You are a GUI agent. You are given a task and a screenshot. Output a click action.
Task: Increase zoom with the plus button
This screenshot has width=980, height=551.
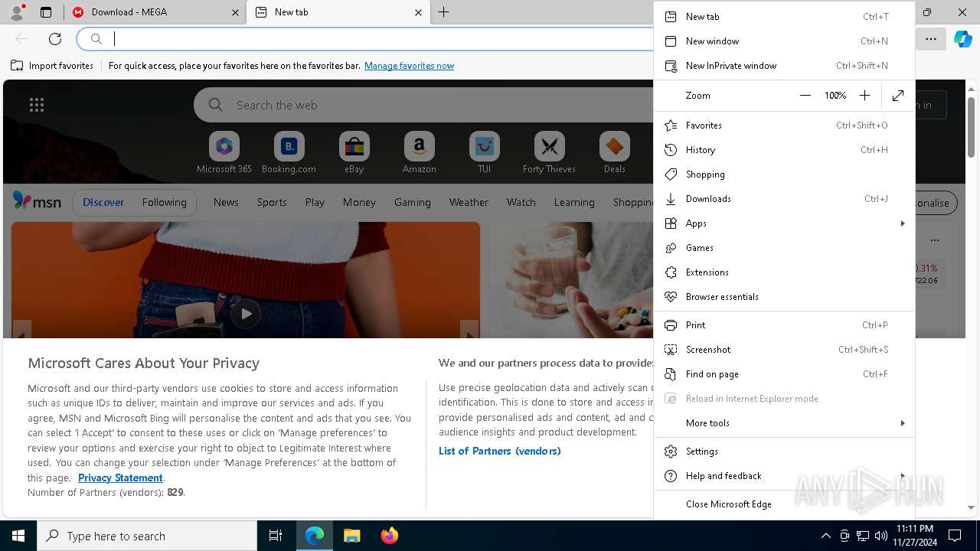click(x=864, y=96)
